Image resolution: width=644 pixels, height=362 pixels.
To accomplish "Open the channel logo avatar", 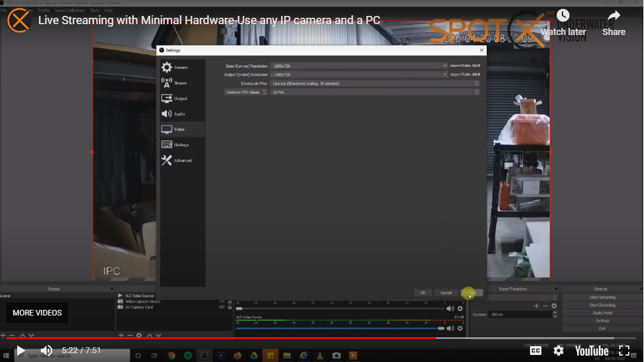I will click(19, 20).
